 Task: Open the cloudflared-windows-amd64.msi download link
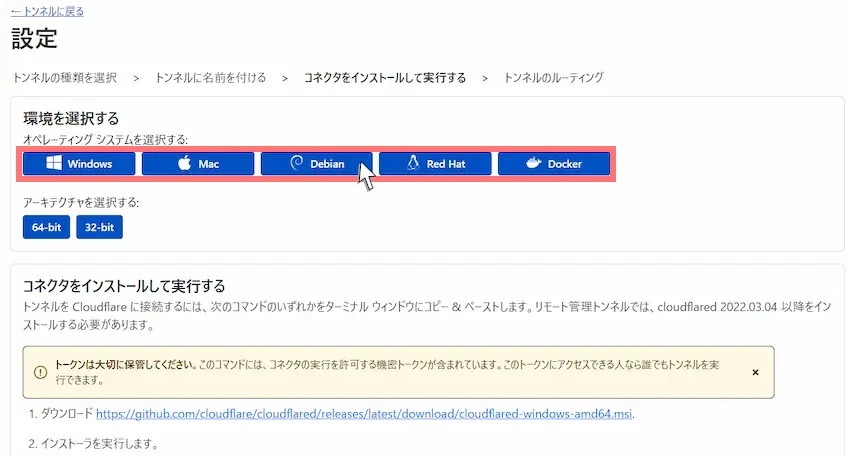tap(364, 414)
